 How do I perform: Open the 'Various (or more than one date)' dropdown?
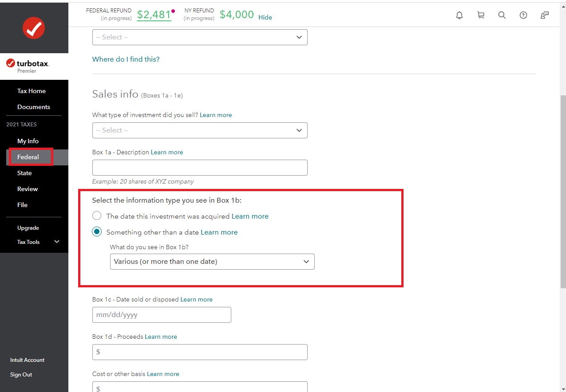click(212, 262)
